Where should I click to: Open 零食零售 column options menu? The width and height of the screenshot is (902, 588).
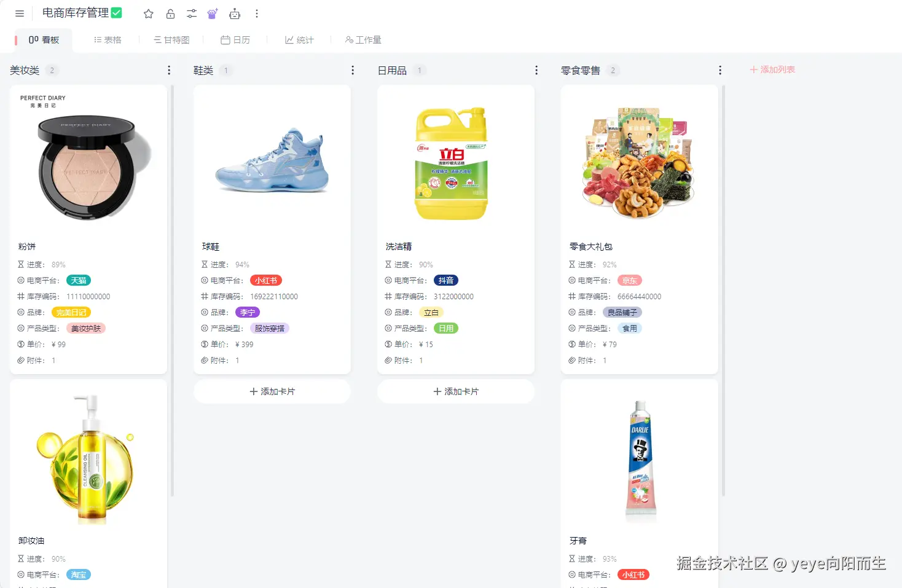coord(720,71)
